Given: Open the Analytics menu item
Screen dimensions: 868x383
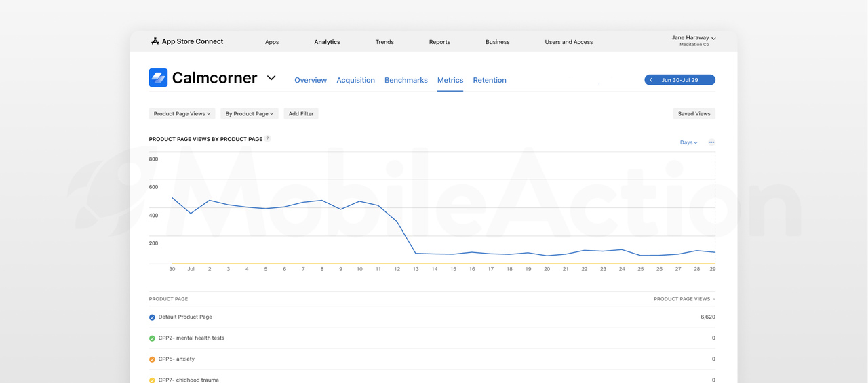Looking at the screenshot, I should pyautogui.click(x=327, y=42).
